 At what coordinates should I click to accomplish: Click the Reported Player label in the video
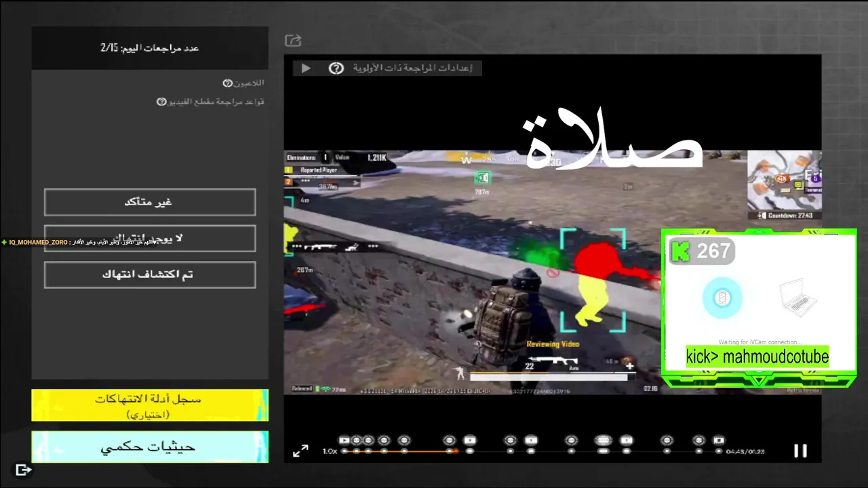click(x=319, y=170)
